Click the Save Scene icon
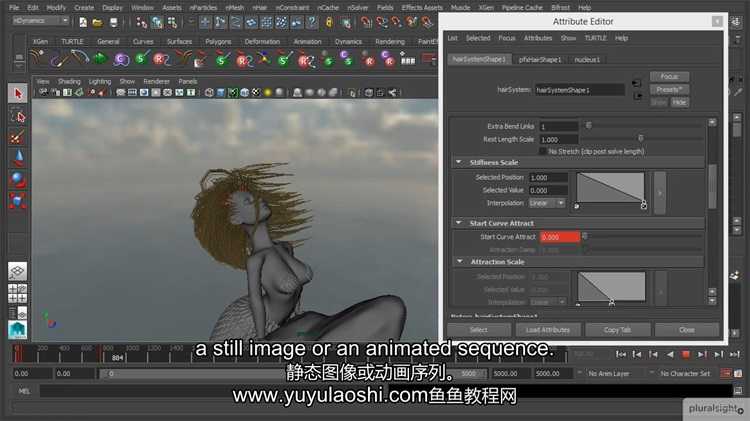Screen dimensions: 750x421 click(113, 22)
